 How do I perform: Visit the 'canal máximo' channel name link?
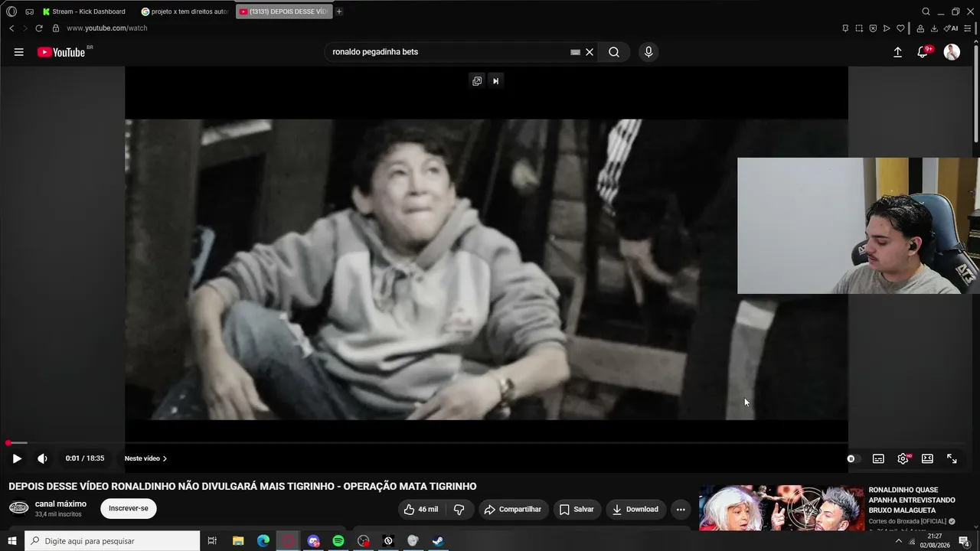[x=60, y=504]
